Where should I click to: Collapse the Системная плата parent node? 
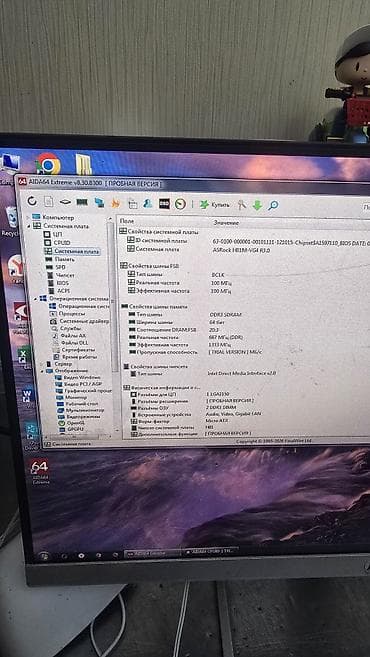(29, 225)
